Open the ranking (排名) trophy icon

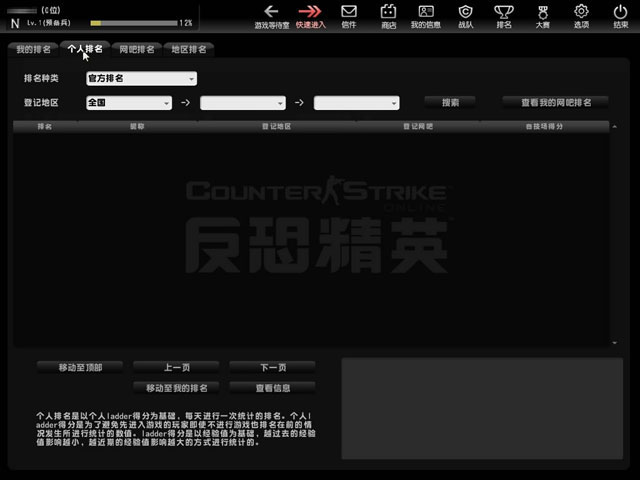(x=504, y=16)
